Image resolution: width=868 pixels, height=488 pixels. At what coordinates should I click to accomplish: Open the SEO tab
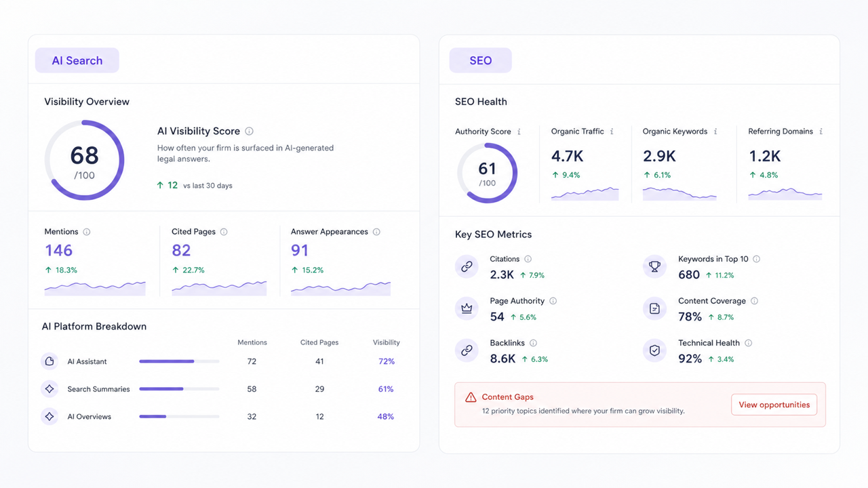click(x=481, y=60)
